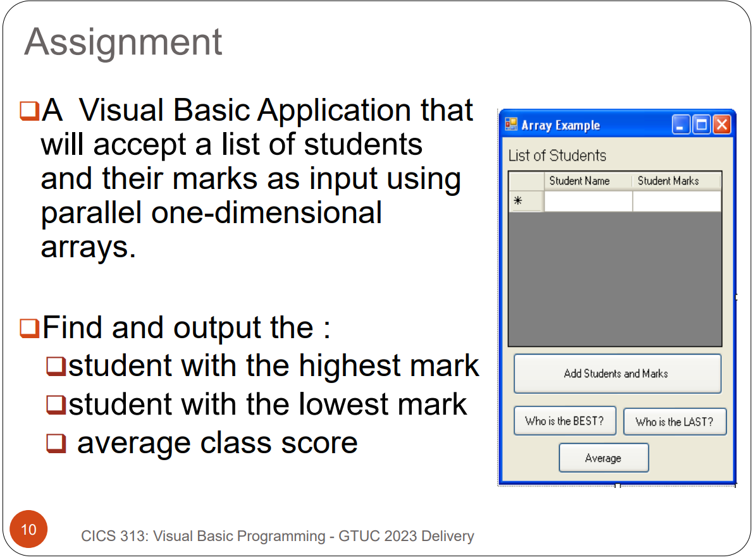Minimize the Array Example window

[x=681, y=125]
